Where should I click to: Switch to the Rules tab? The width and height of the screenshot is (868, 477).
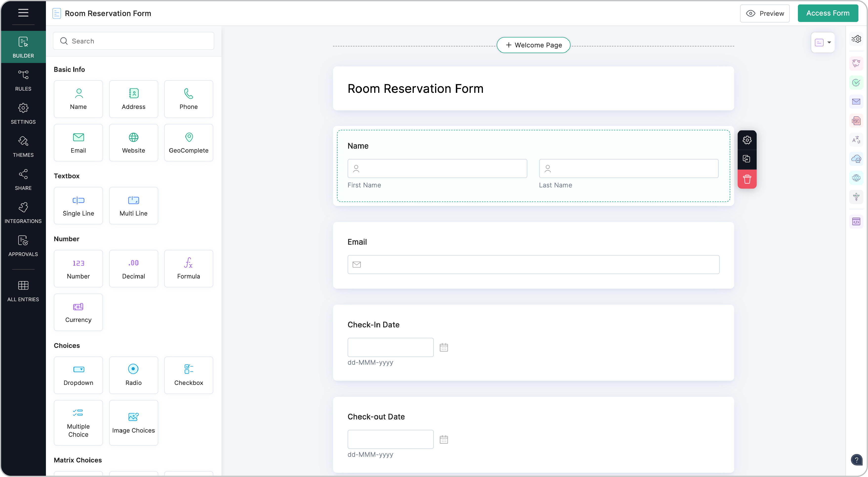click(x=23, y=80)
